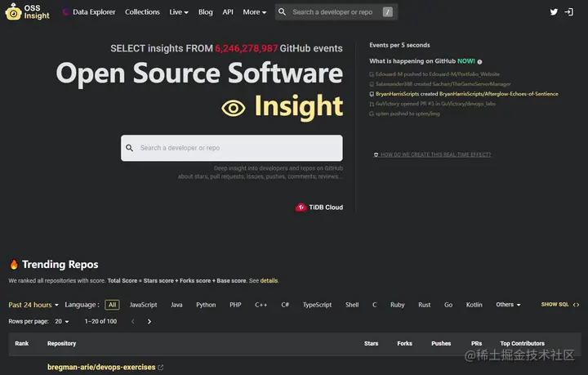Click the SHOW SQL code brackets
The width and height of the screenshot is (588, 375).
pyautogui.click(x=576, y=305)
